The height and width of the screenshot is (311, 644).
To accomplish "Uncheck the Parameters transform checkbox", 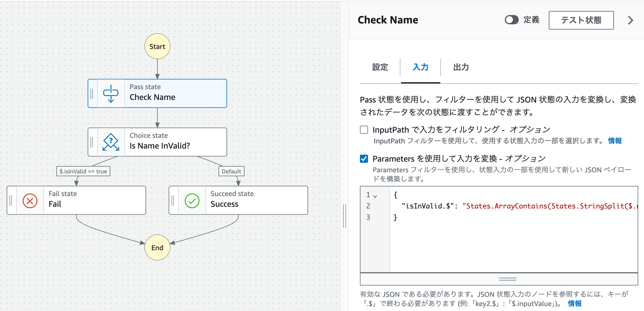I will tap(364, 158).
